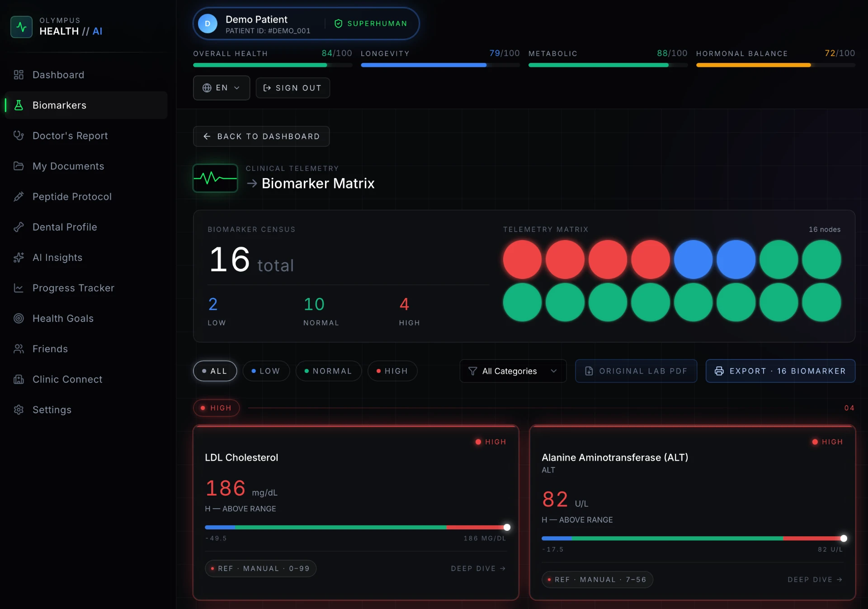Navigate to Peptide Protocol section

coord(86,197)
